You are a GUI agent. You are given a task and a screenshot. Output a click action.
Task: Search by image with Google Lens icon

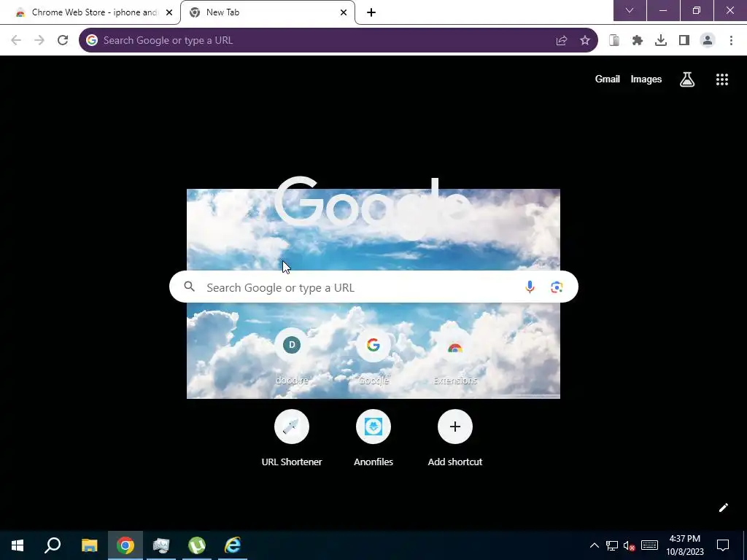[x=557, y=287]
